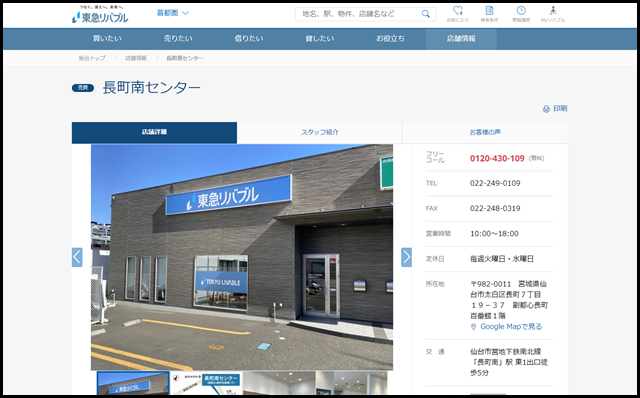Select the fourth interior photo thumbnail
The image size is (640, 398).
click(352, 383)
